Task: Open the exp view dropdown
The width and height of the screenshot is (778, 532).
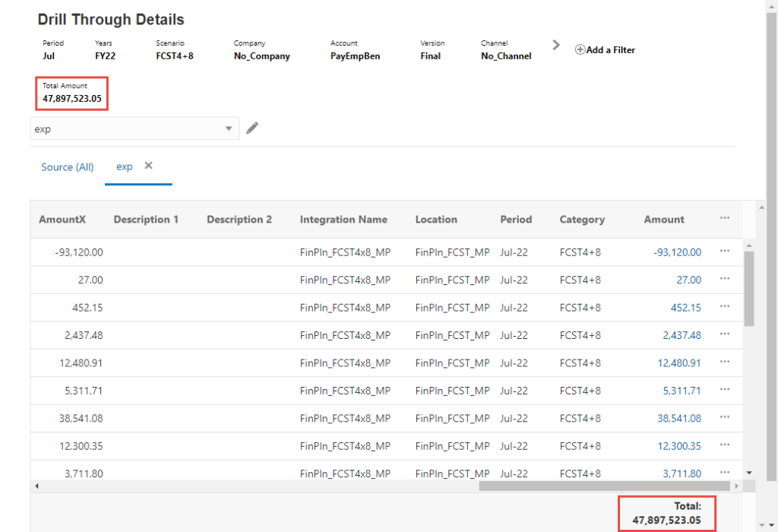Action: pyautogui.click(x=229, y=129)
